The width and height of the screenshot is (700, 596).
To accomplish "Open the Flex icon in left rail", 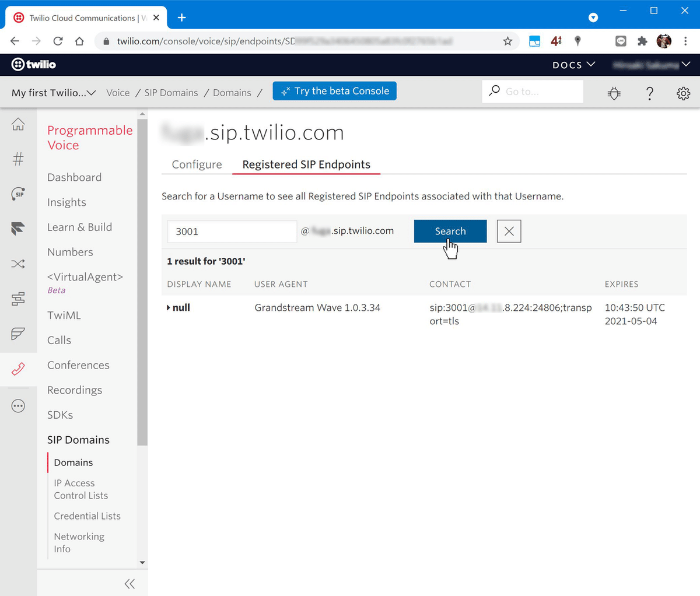I will [x=18, y=229].
